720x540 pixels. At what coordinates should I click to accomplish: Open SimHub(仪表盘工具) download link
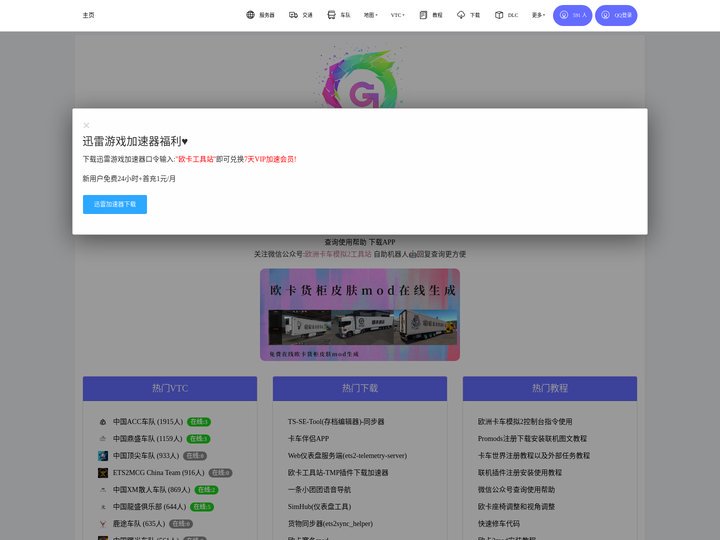(x=320, y=506)
